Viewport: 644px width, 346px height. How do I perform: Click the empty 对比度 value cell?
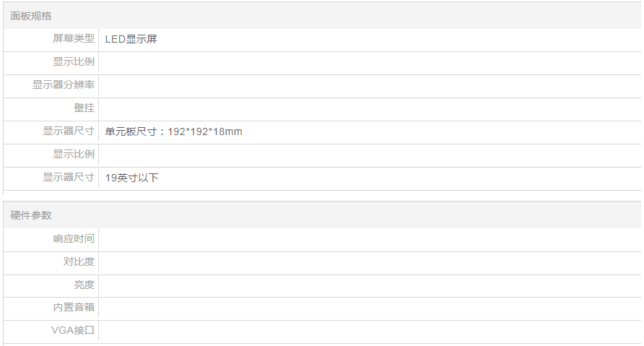coord(368,261)
